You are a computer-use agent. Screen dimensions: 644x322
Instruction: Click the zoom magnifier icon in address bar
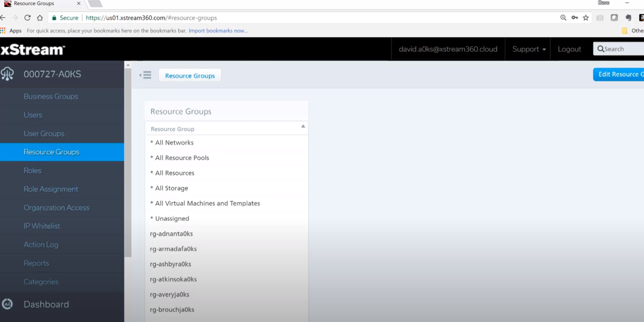click(563, 17)
